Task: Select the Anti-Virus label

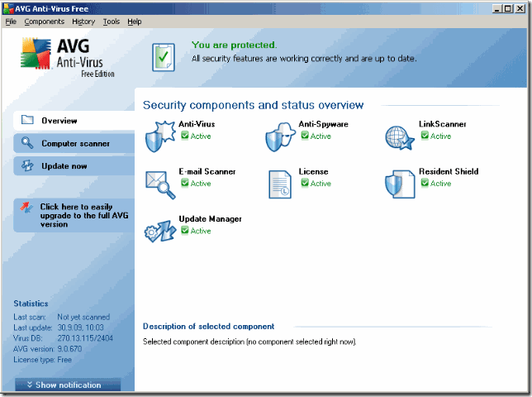Action: click(197, 124)
